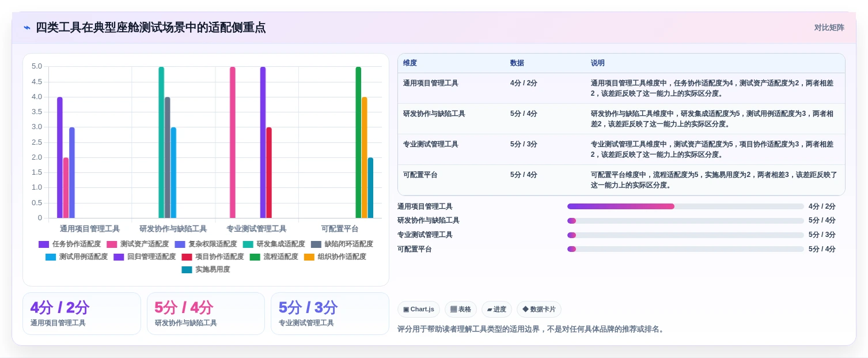Click the purple bar of 通用项目管理工具
The image size is (868, 358).
pos(60,157)
